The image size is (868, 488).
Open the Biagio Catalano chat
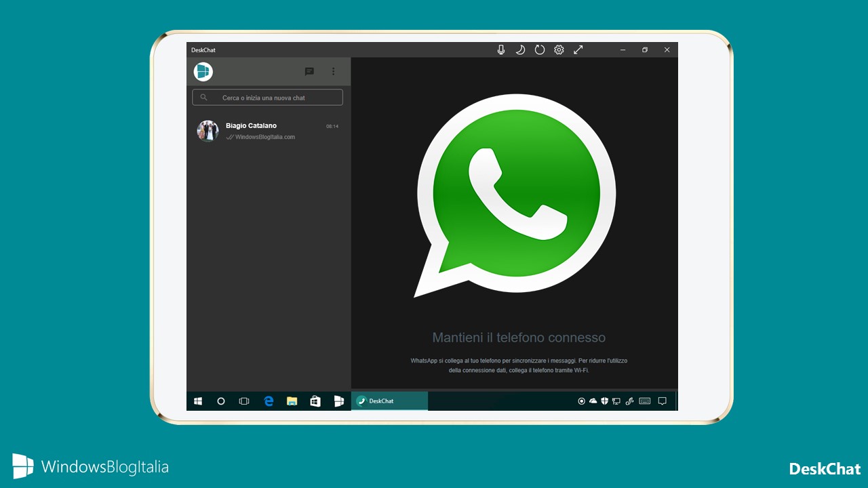pos(269,131)
